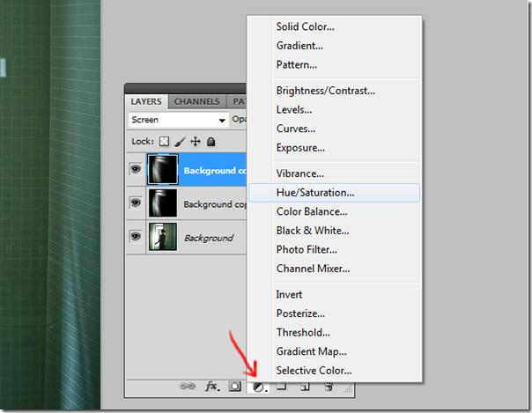Viewport: 532px width, 413px height.
Task: Click the new adjustment layer icon
Action: pos(259,386)
